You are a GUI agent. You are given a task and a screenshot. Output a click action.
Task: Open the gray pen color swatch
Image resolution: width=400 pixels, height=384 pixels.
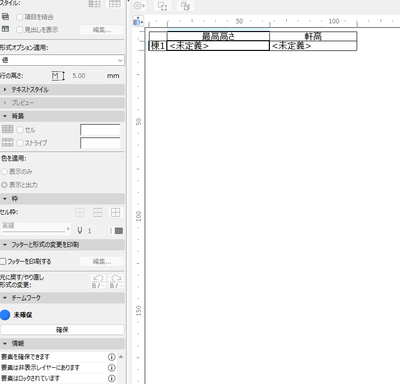coord(119,231)
